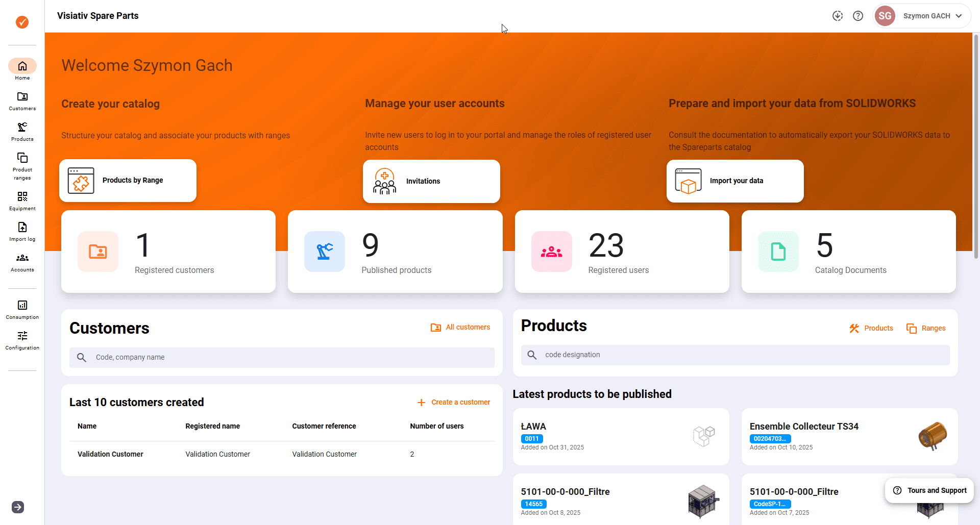
Task: Open the Consumption panel icon
Action: [x=22, y=309]
